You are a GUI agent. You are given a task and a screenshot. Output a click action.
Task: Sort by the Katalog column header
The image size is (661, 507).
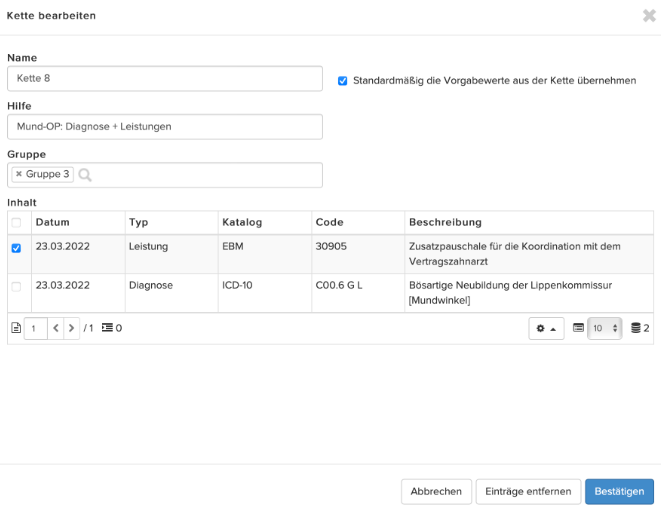[x=265, y=223]
